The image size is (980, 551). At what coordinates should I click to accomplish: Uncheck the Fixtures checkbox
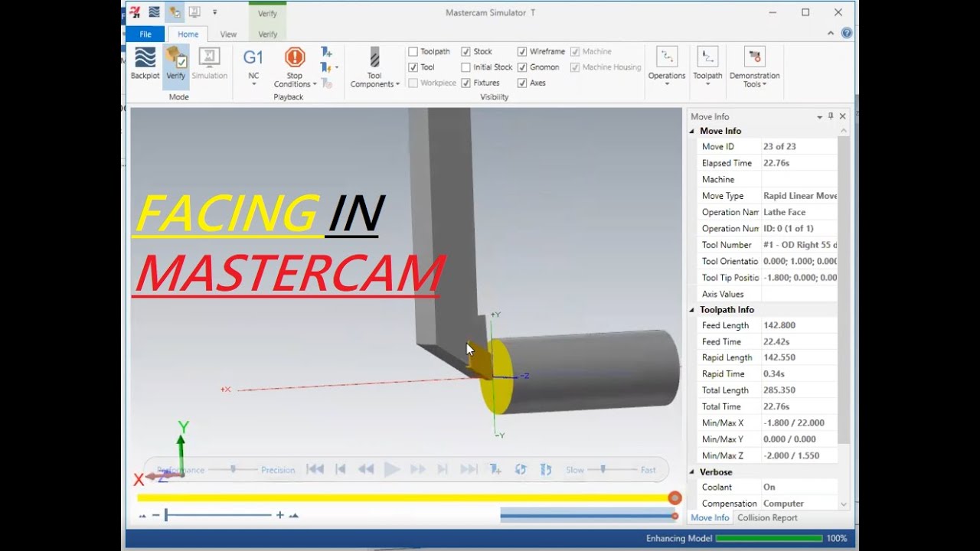point(465,83)
